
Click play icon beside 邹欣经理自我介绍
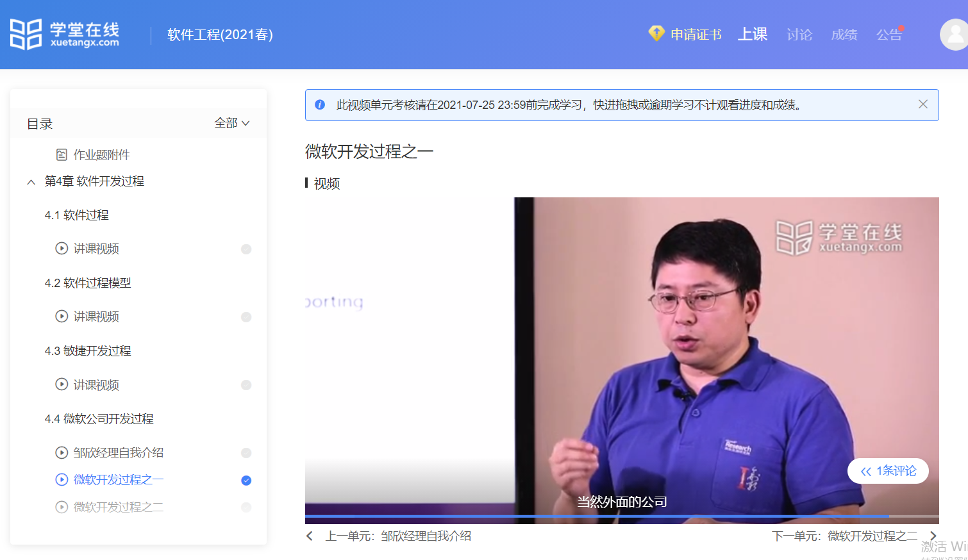pyautogui.click(x=62, y=452)
